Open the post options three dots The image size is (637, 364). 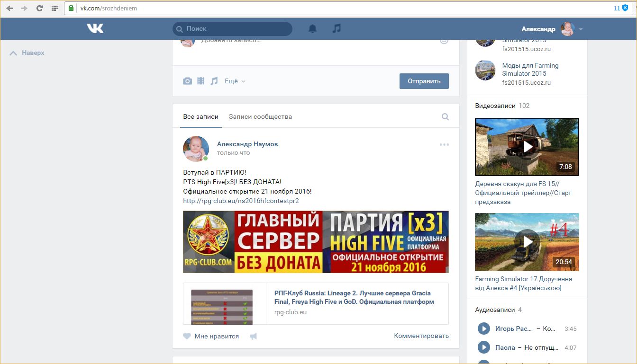pyautogui.click(x=444, y=145)
